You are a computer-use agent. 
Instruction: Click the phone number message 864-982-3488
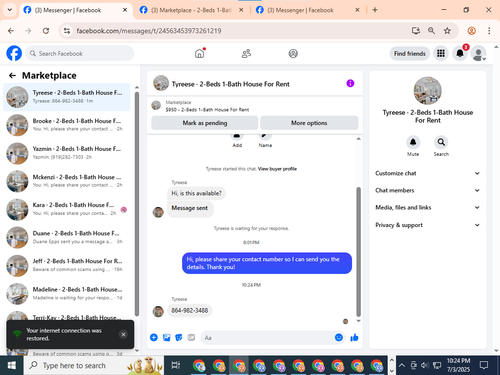point(190,311)
